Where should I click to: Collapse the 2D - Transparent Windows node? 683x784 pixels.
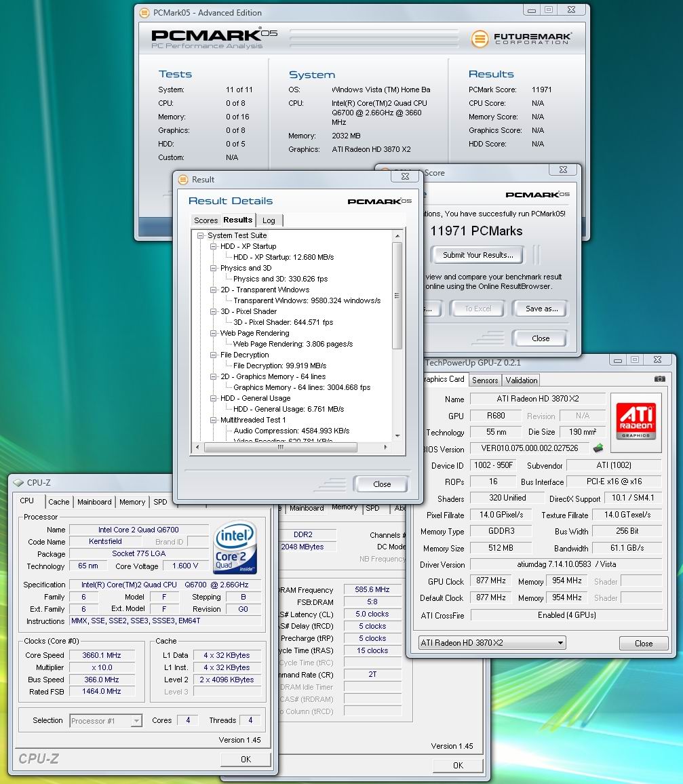[x=214, y=290]
